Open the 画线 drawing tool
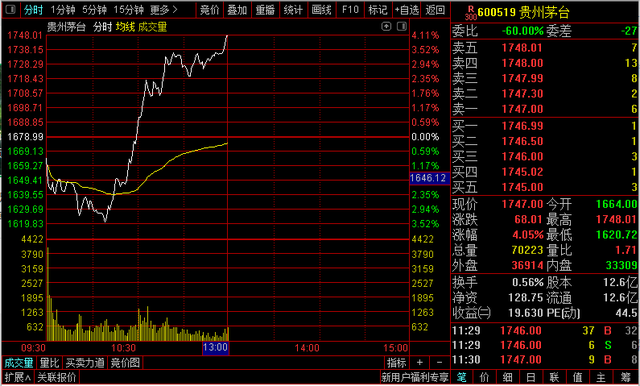The height and width of the screenshot is (386, 640). click(x=321, y=10)
